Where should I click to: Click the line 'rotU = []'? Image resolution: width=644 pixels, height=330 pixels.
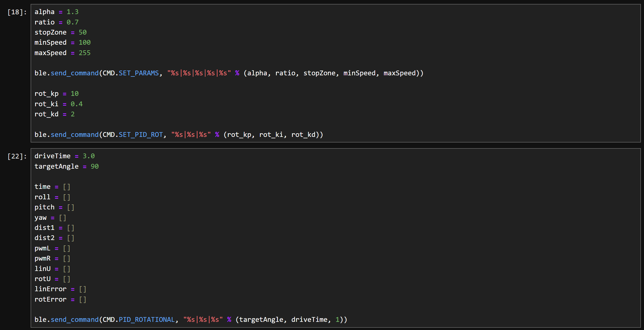(52, 279)
